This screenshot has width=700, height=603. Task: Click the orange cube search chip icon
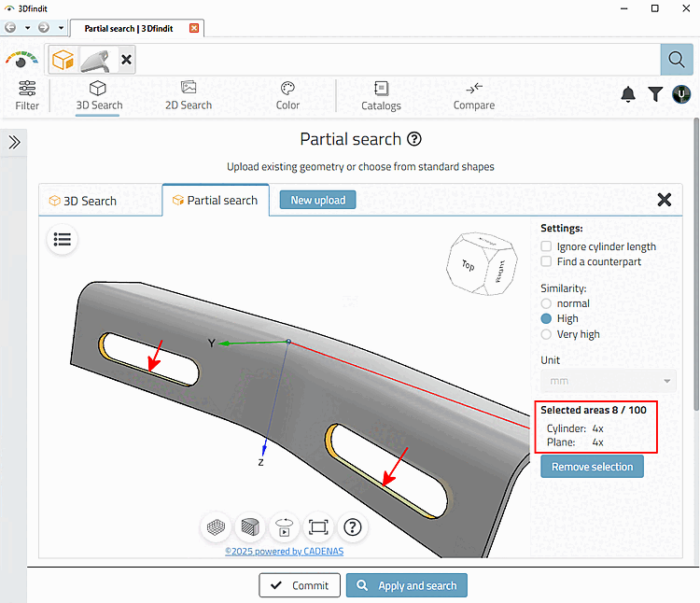[63, 60]
